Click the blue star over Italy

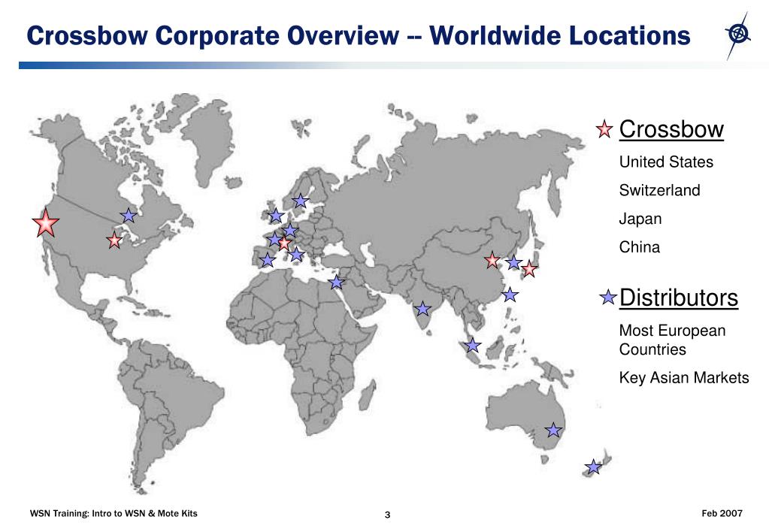coord(297,254)
